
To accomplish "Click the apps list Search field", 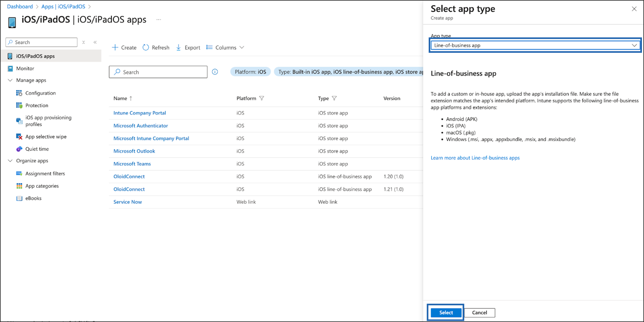I will pos(158,72).
